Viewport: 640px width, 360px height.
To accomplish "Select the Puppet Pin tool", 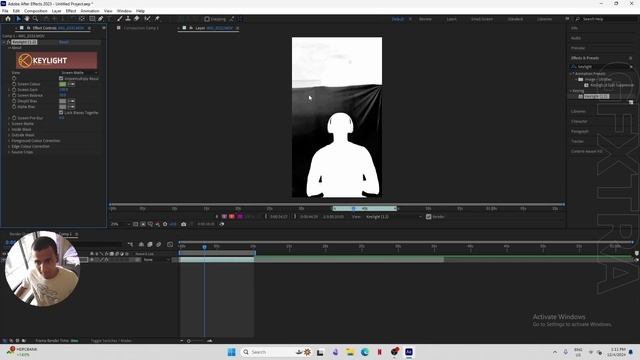I will 157,19.
